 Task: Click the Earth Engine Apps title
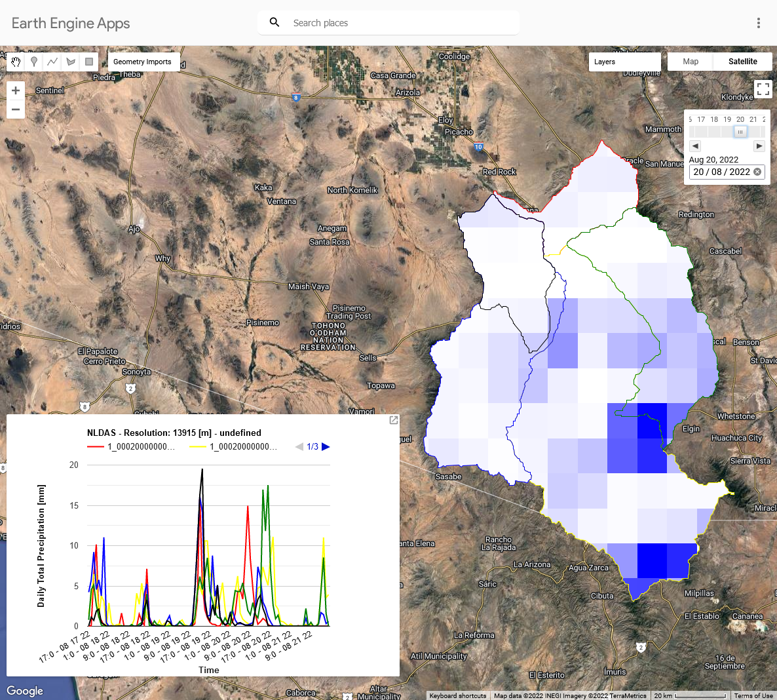pos(71,24)
